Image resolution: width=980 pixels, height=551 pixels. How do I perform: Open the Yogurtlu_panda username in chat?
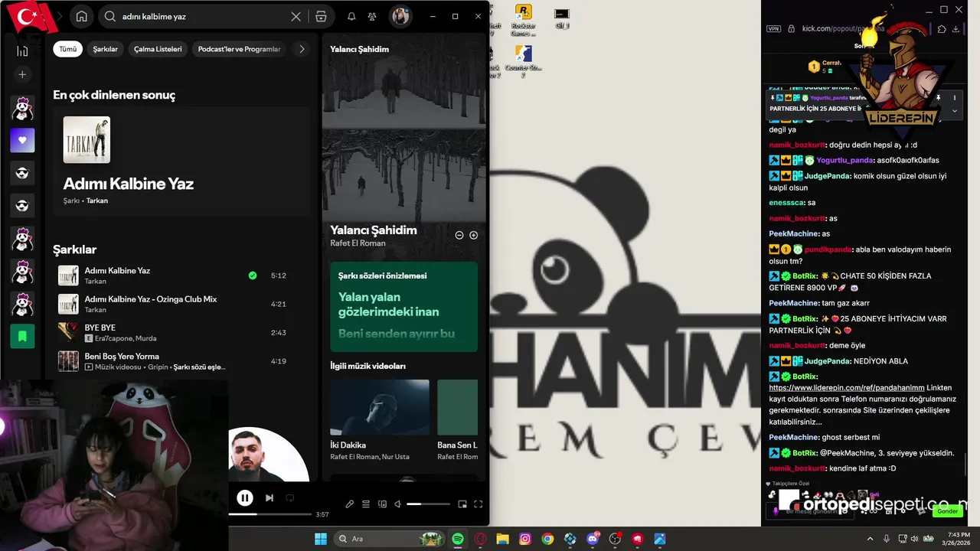click(845, 160)
